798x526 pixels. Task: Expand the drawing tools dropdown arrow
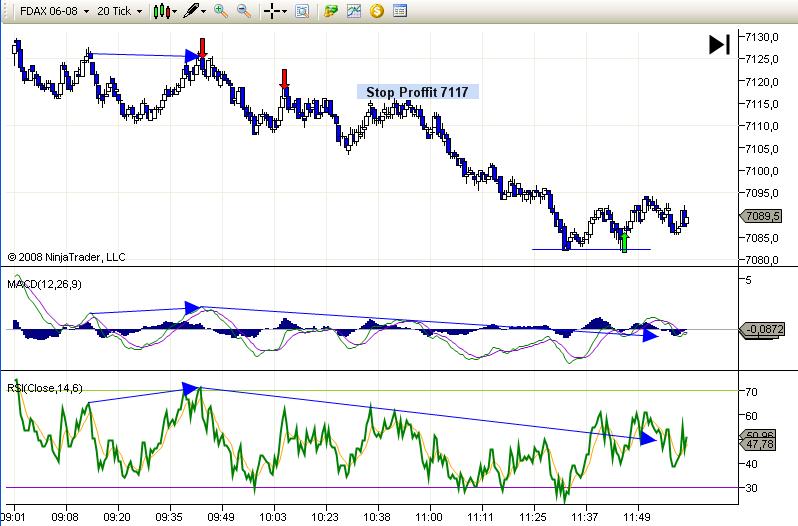click(203, 12)
